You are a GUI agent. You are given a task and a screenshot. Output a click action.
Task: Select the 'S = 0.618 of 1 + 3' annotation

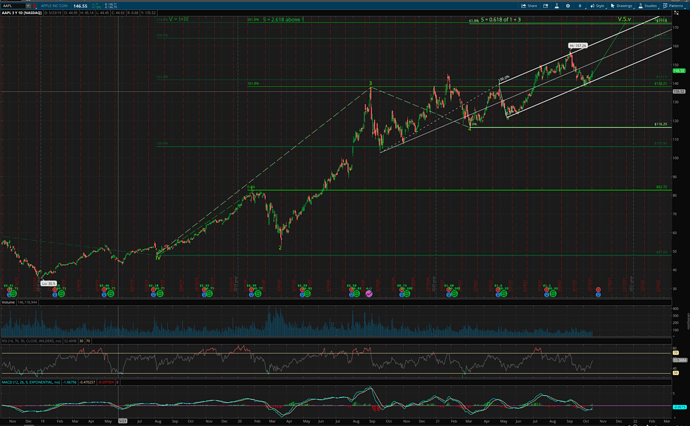pyautogui.click(x=500, y=19)
